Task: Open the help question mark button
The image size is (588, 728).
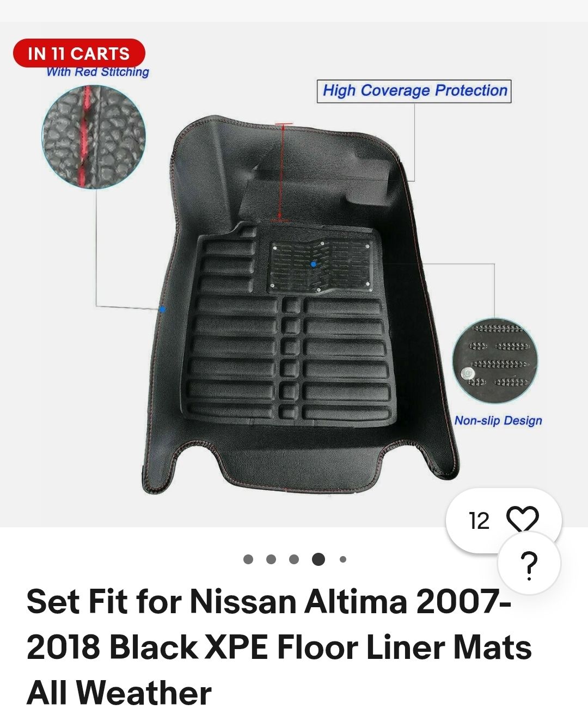Action: 529,564
